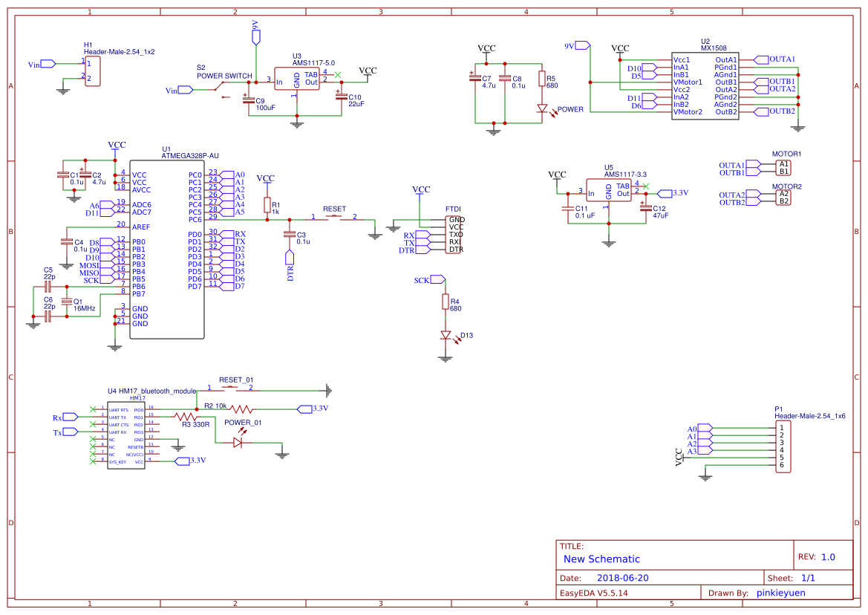Select the R4 680 resistor below SCK
Image resolution: width=868 pixels, height=615 pixels.
pos(446,302)
